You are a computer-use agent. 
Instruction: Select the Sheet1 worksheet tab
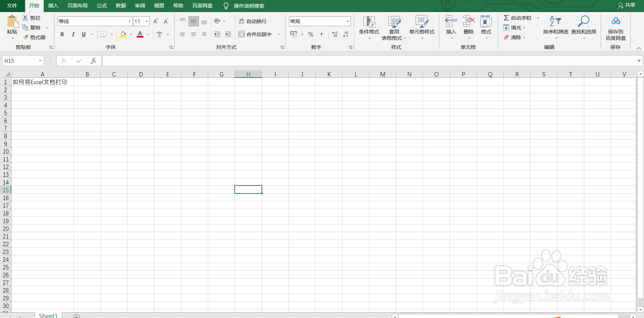pyautogui.click(x=48, y=315)
